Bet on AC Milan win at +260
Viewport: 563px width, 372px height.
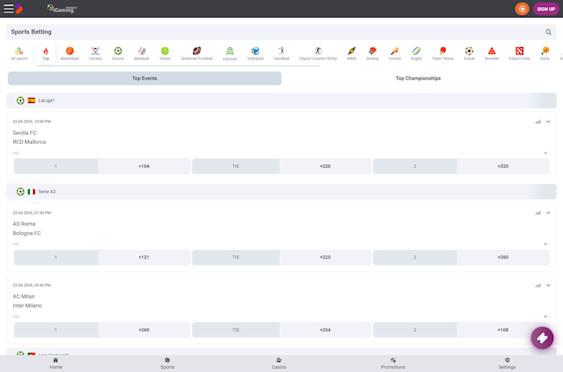[x=102, y=330]
